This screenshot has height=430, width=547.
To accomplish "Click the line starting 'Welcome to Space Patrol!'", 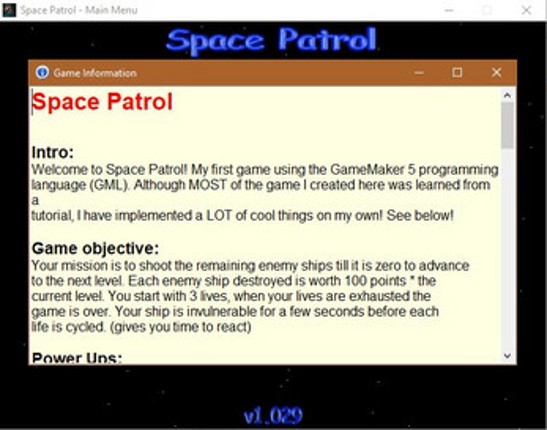I will click(265, 170).
